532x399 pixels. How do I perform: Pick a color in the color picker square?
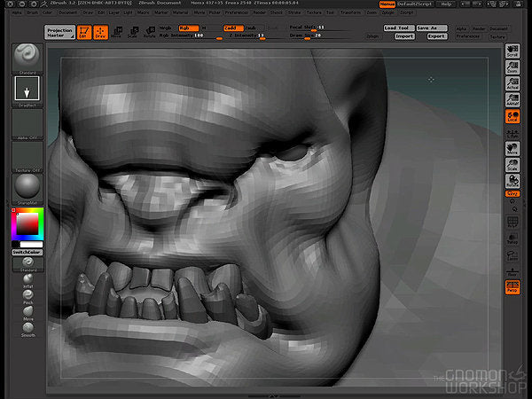(27, 224)
